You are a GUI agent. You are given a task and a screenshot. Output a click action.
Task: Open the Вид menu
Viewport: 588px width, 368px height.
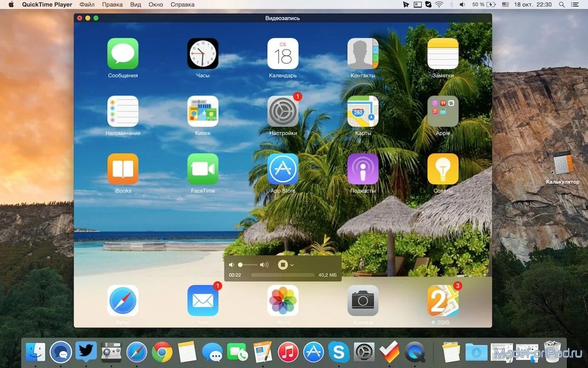tap(136, 5)
